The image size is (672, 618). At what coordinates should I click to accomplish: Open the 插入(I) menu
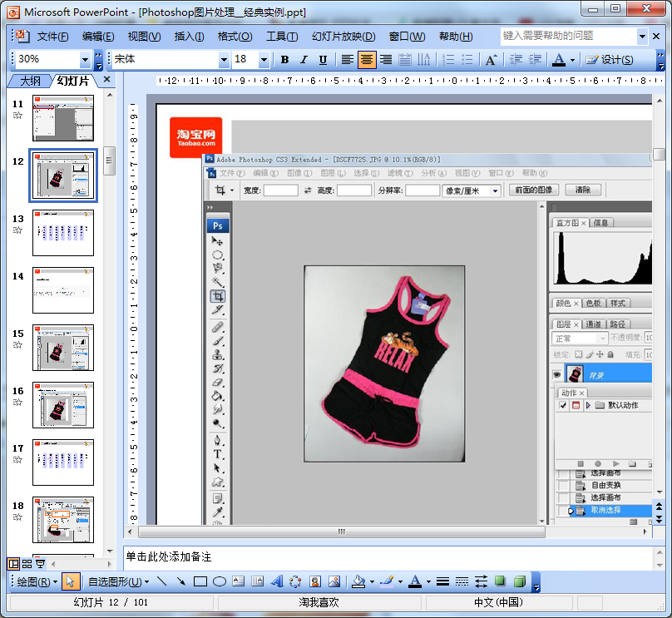click(x=189, y=37)
